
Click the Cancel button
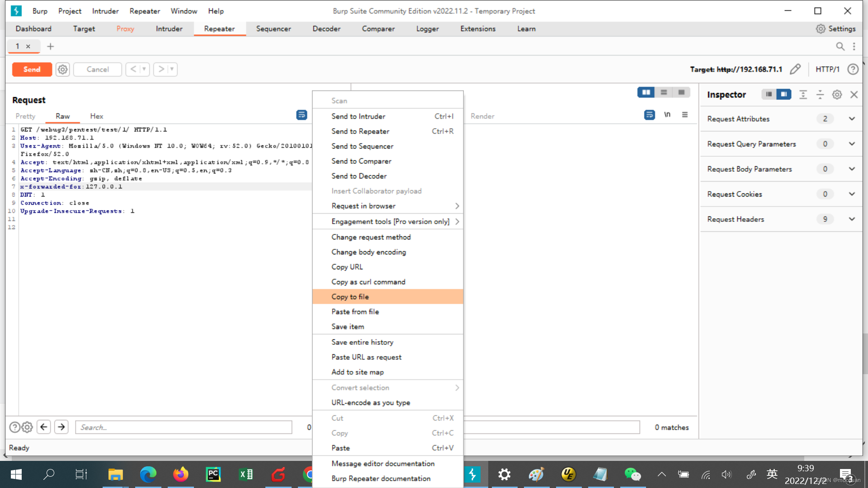98,69
